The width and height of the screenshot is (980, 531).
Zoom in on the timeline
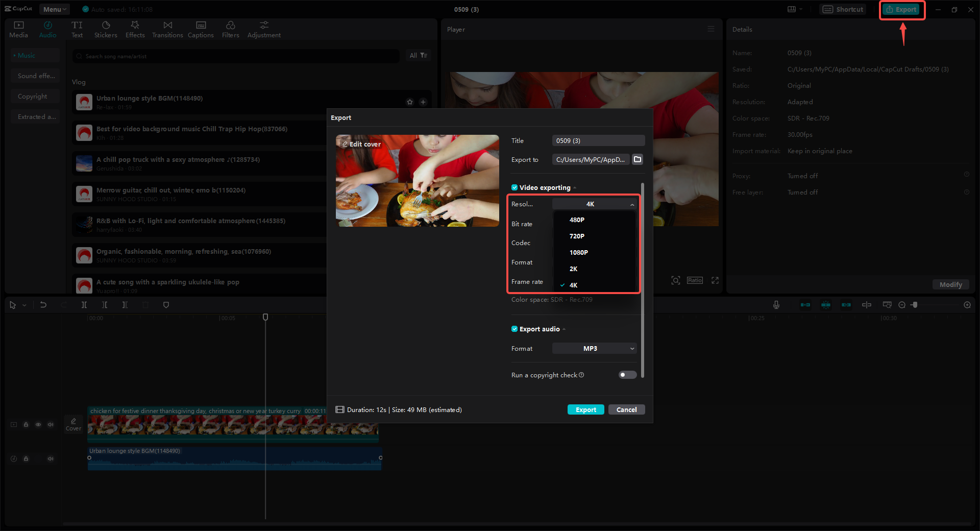tap(967, 305)
